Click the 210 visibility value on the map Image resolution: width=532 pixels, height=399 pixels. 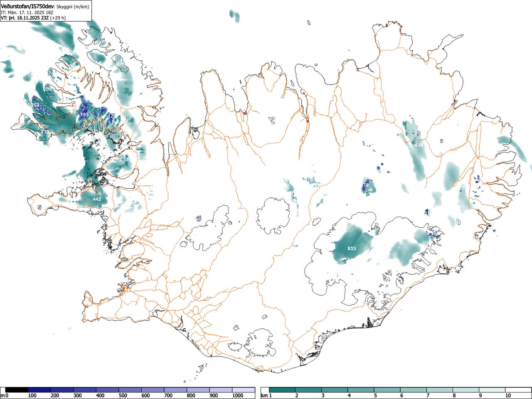pyautogui.click(x=45, y=132)
